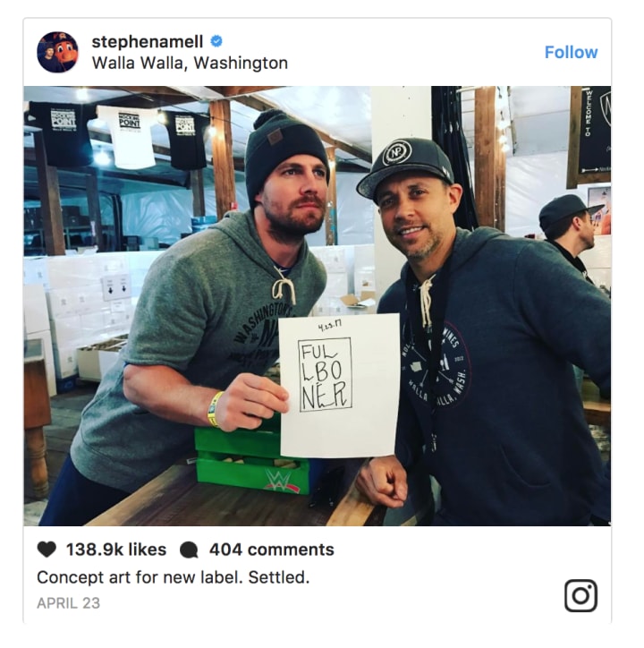Image resolution: width=644 pixels, height=648 pixels.
Task: Open the Walla Walla, Washington location
Action: (x=190, y=64)
